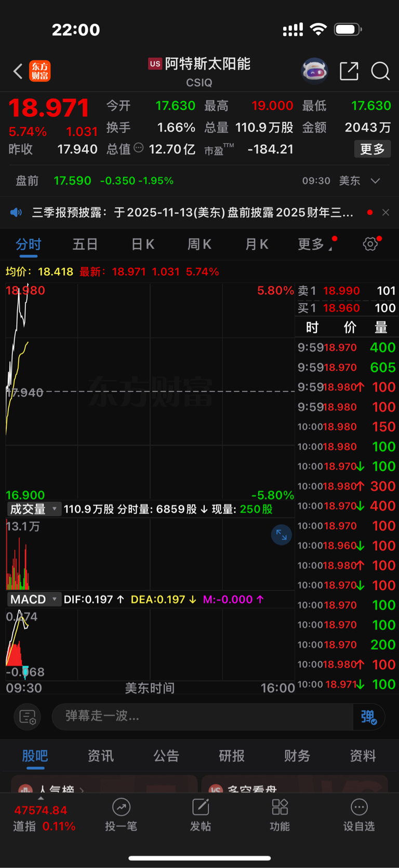Tap the last trade row 18.971
Image resolution: width=399 pixels, height=868 pixels.
click(x=347, y=684)
